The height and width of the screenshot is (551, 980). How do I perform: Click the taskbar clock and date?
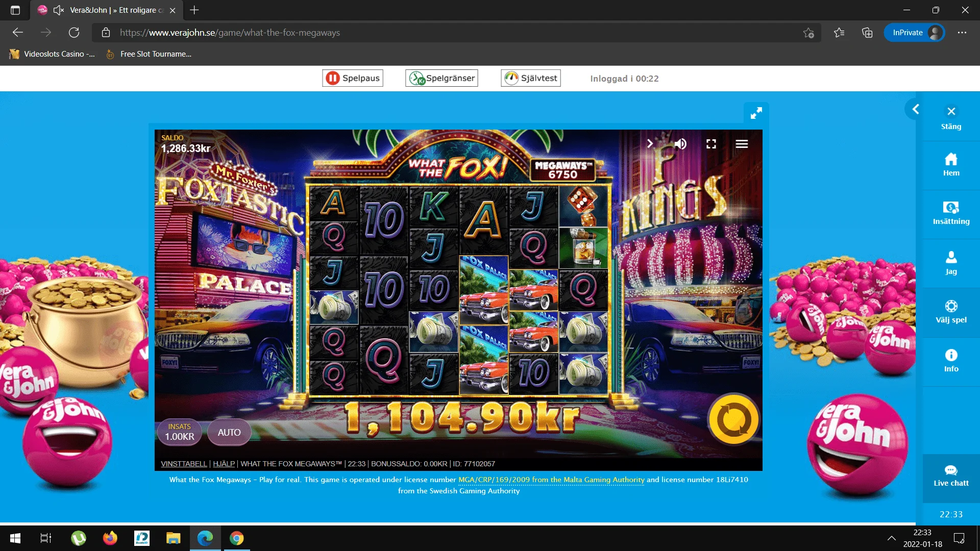[x=922, y=538]
